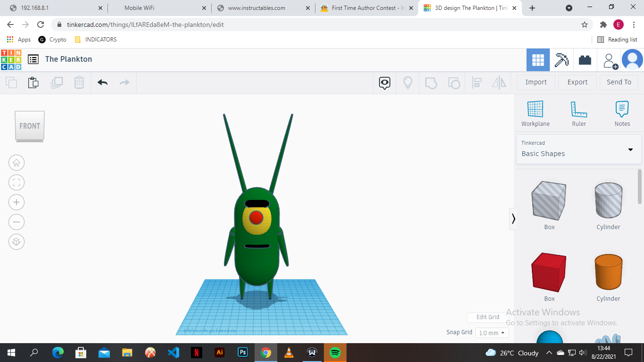Toggle perspective view mode

click(x=17, y=242)
